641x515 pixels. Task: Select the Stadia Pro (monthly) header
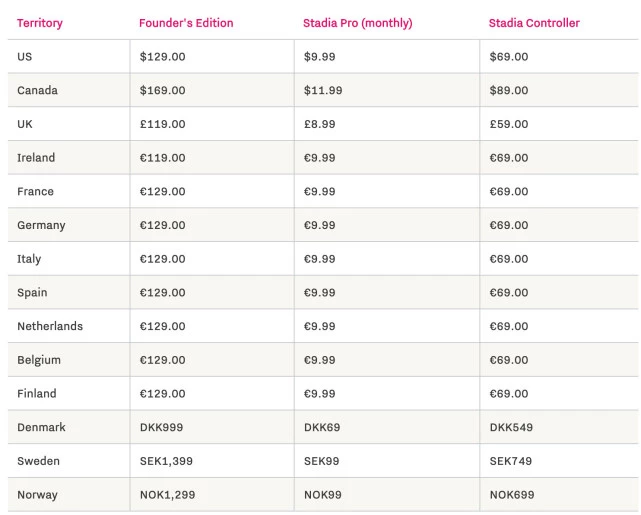[358, 23]
